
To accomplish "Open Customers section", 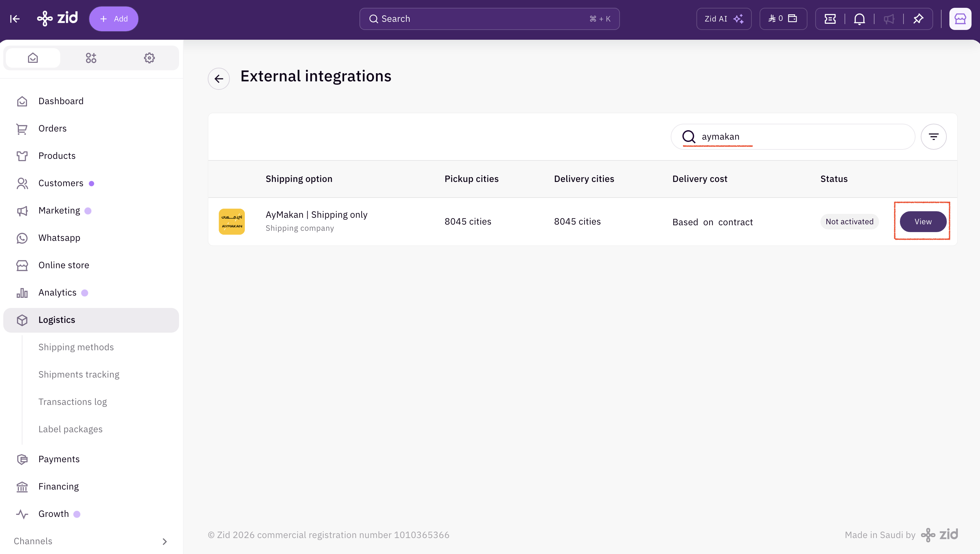I will click(91, 183).
